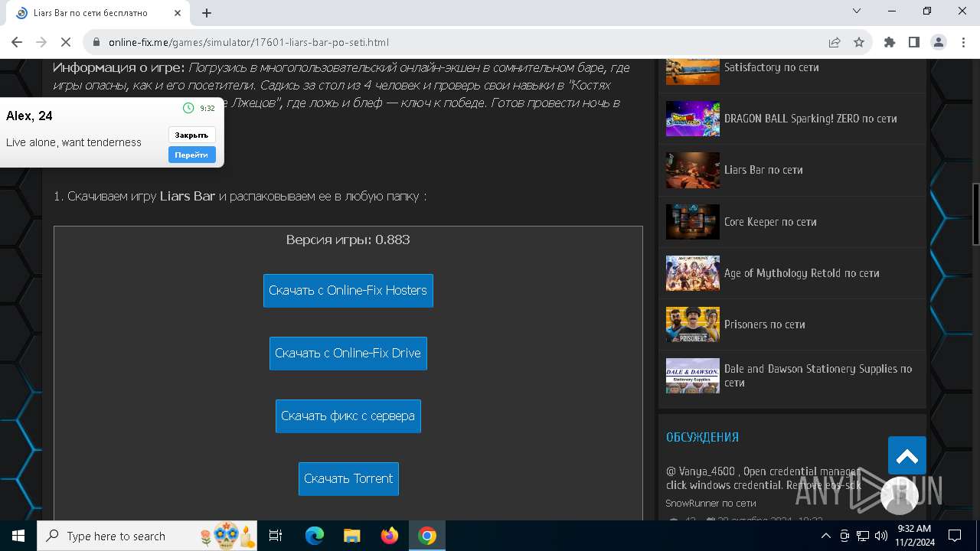Click the page vertical scrollbar thumb
980x551 pixels.
click(x=975, y=214)
